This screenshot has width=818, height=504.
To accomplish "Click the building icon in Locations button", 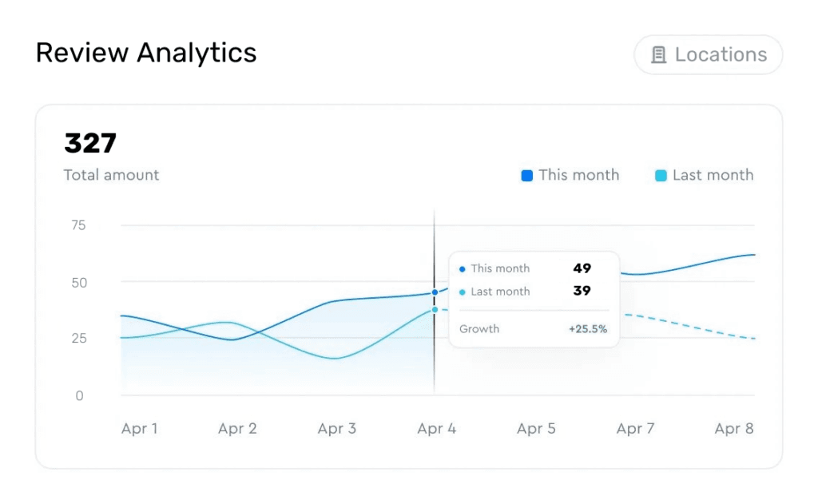I will [x=658, y=55].
